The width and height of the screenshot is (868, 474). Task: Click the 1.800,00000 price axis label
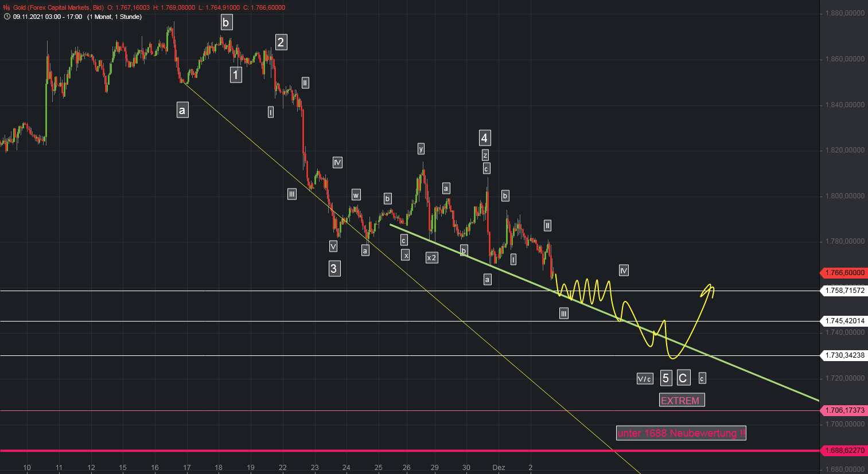(x=844, y=196)
